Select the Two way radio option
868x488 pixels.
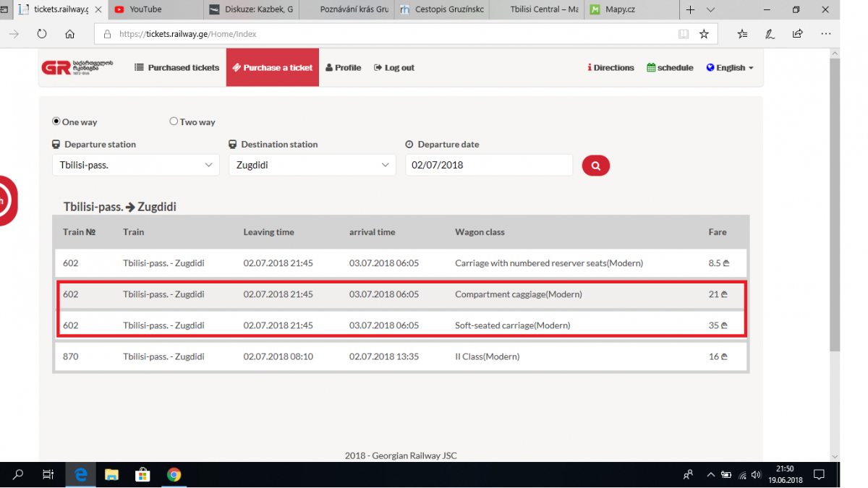(174, 121)
